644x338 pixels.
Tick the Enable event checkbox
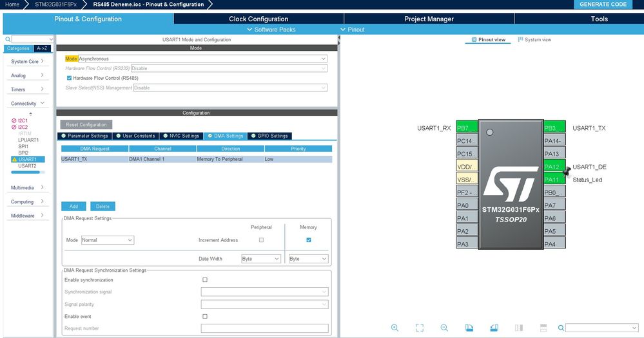coord(205,316)
